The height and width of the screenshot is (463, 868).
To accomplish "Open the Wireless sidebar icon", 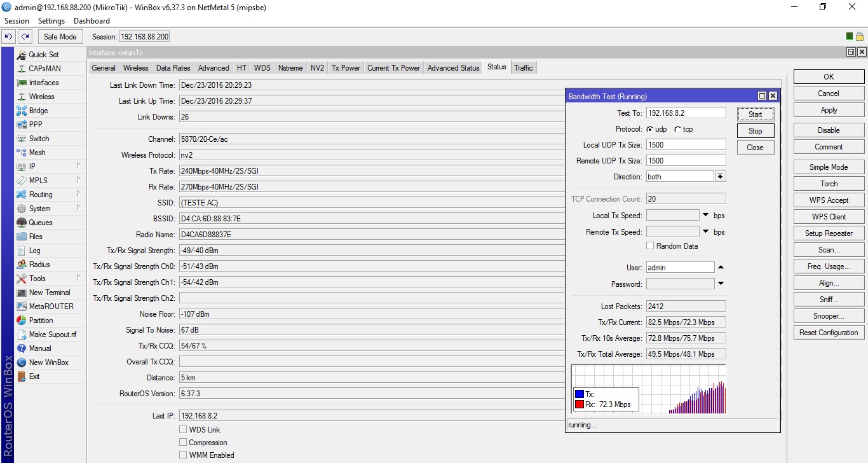I will click(21, 97).
